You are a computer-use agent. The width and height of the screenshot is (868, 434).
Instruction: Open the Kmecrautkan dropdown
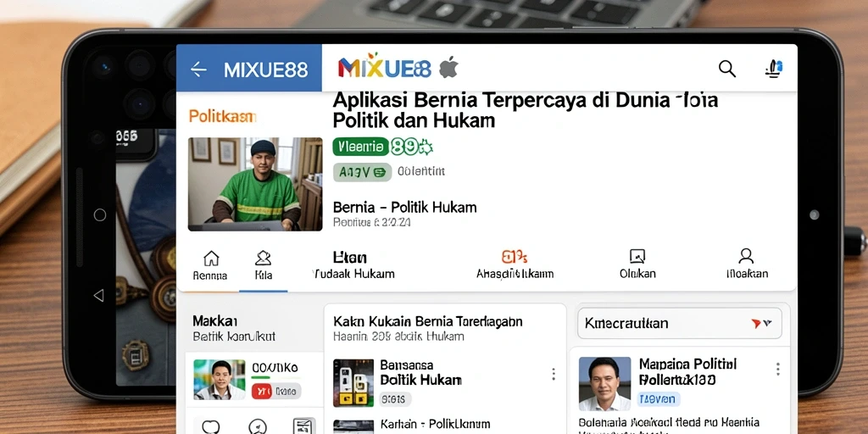pyautogui.click(x=679, y=323)
